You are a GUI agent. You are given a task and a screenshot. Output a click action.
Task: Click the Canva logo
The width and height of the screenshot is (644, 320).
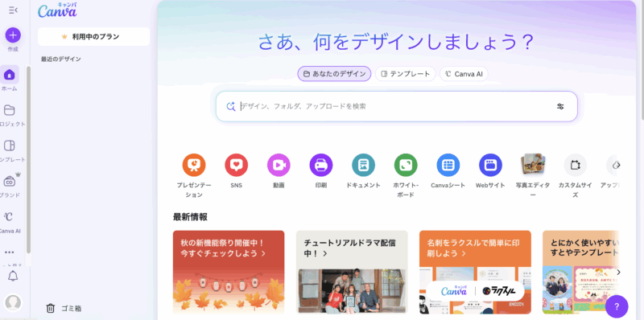coord(57,10)
